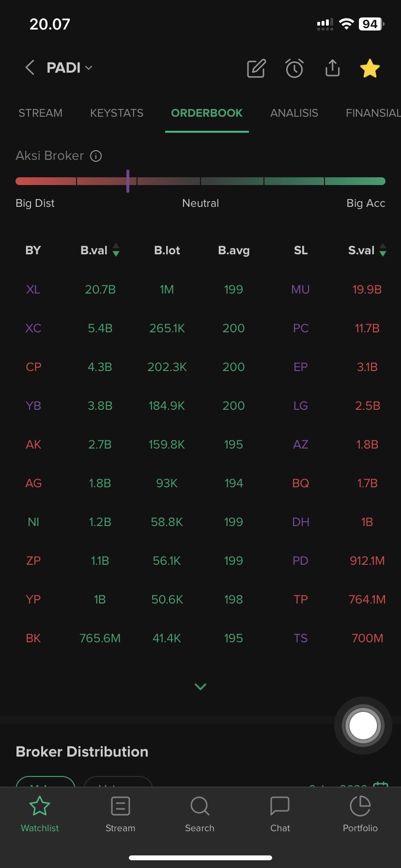Screen dimensions: 401x868
Task: Sort by B.val column arrows
Action: click(x=116, y=250)
